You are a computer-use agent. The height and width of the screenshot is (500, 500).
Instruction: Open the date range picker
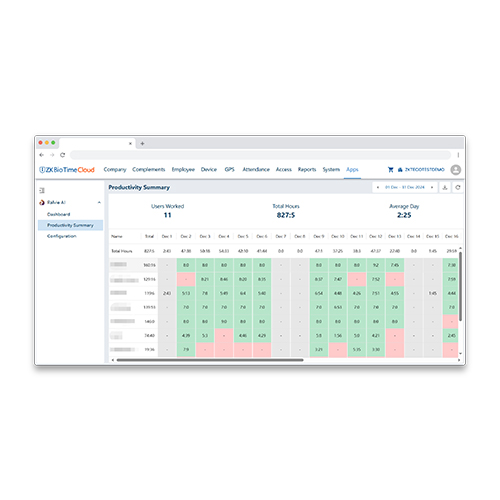405,187
